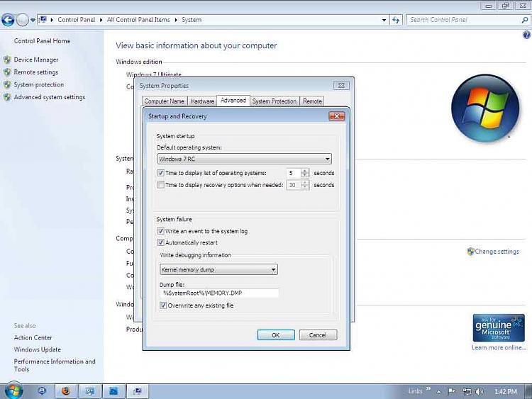
Task: Click the address bar computer icon
Action: point(43,20)
